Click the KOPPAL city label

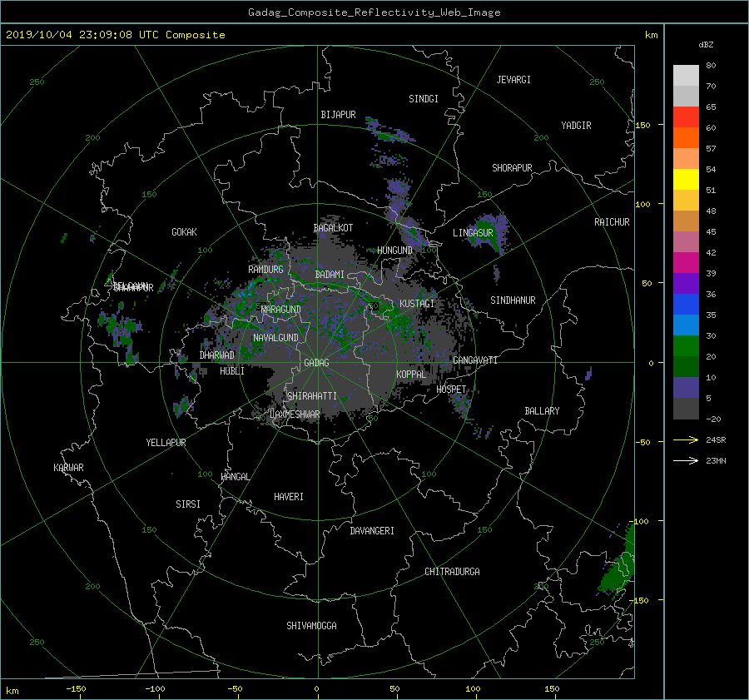pos(411,375)
